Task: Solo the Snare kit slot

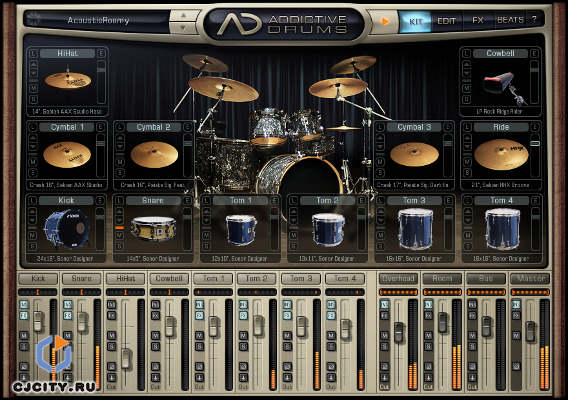Action: pos(120,246)
